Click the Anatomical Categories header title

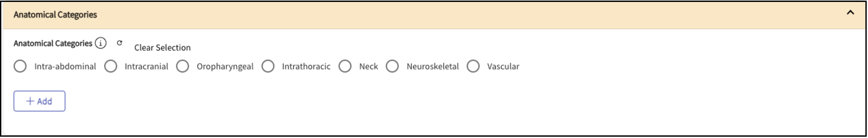pos(55,15)
